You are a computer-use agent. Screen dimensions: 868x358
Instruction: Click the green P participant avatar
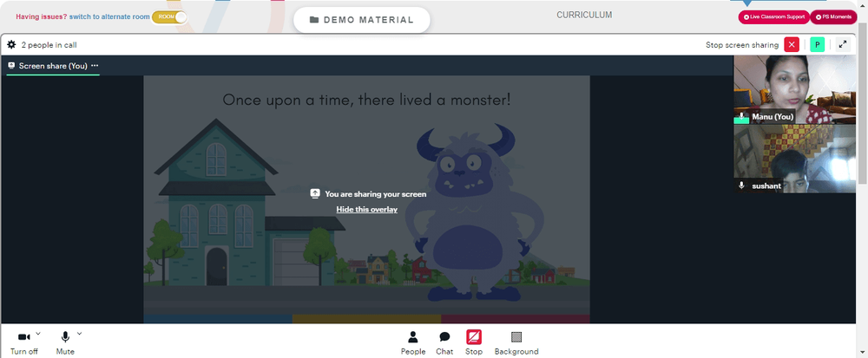817,45
